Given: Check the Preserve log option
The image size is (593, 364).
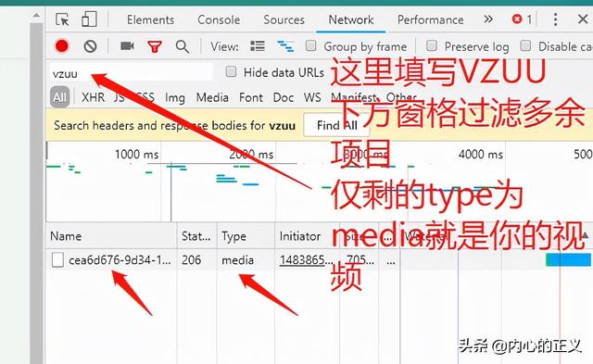Looking at the screenshot, I should click(432, 45).
